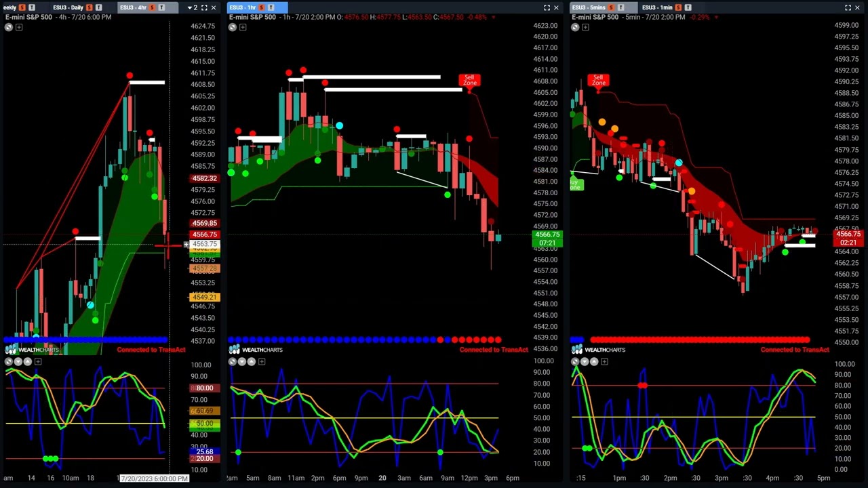Click the T badge on Daily tab
Image resolution: width=868 pixels, height=488 pixels.
pyautogui.click(x=100, y=7)
